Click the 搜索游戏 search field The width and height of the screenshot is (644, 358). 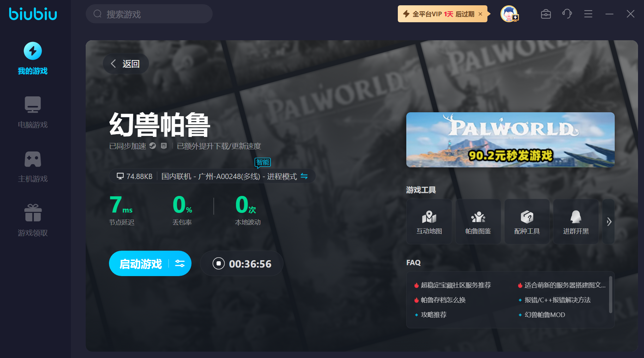149,14
